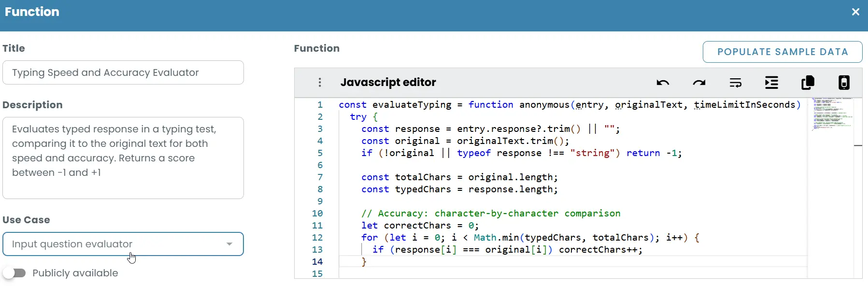Click the 'const original = originalText.trim()' line
Viewport: 868px width, 286px height.
465,141
